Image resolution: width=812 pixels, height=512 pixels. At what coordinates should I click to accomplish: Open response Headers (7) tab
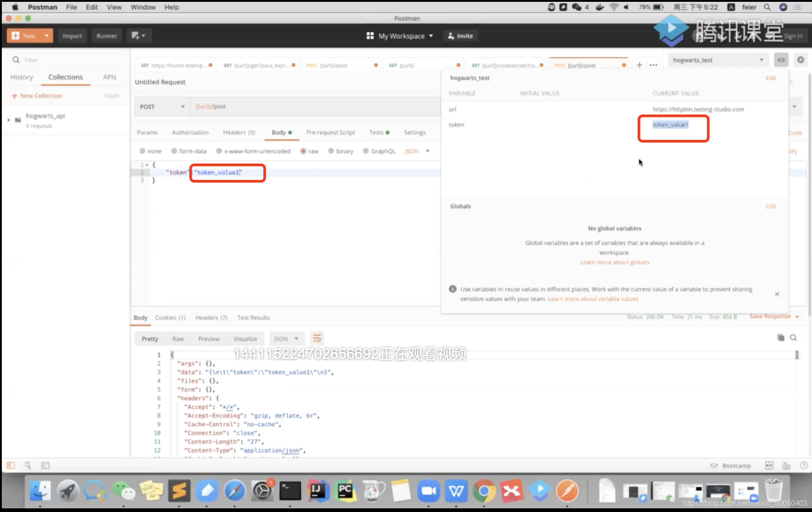pyautogui.click(x=211, y=317)
